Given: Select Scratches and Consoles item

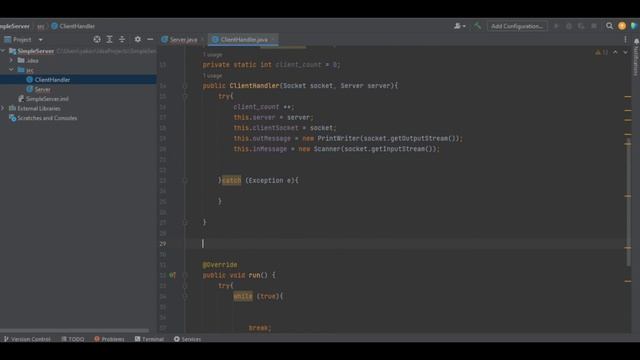Looking at the screenshot, I should coord(47,118).
